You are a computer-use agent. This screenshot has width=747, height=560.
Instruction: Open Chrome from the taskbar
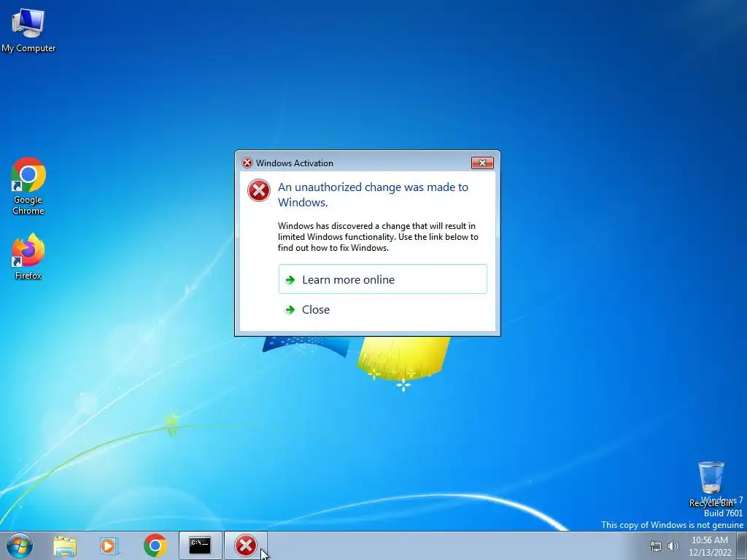[155, 545]
